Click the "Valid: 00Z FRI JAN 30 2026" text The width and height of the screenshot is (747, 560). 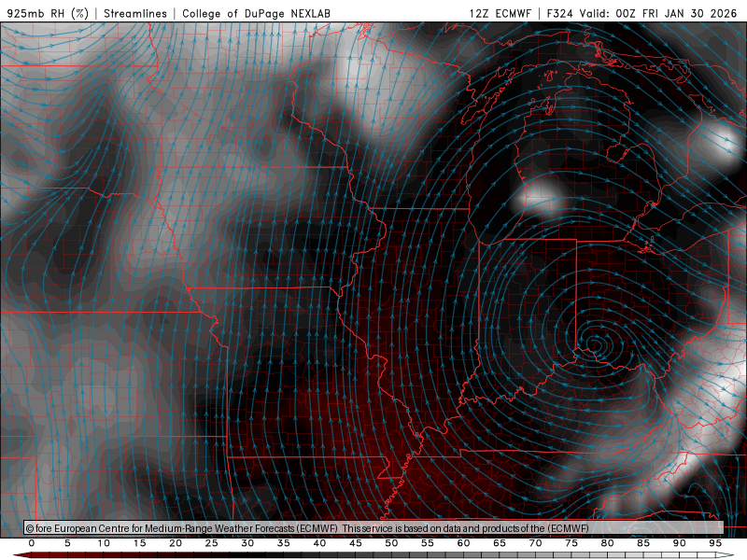[658, 13]
